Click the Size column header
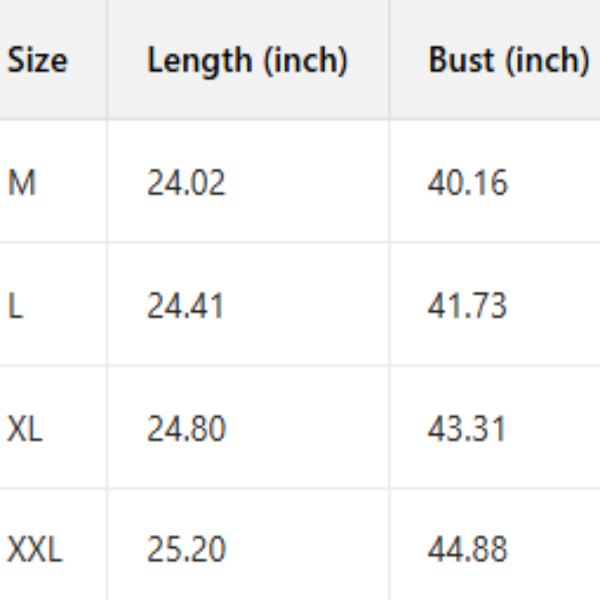The width and height of the screenshot is (600, 600). pos(38,61)
